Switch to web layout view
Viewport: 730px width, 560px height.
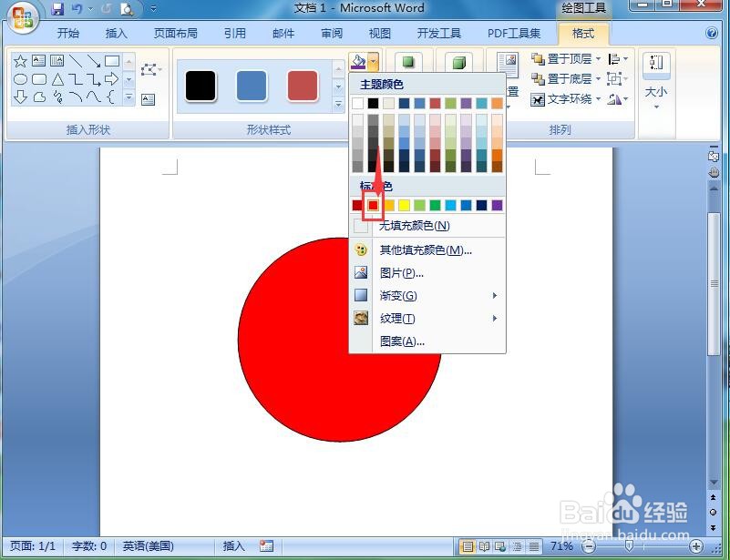tap(500, 546)
